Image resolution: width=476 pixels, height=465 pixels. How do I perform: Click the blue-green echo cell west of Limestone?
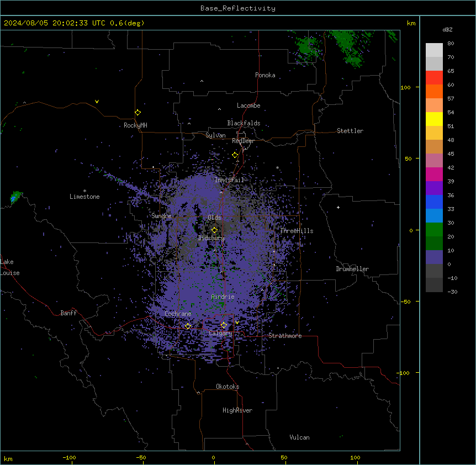point(15,197)
